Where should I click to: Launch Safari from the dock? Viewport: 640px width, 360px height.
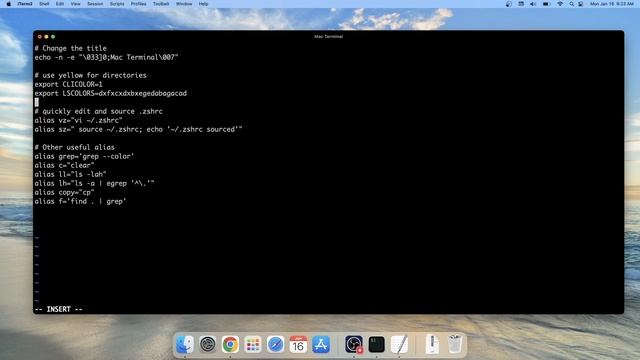tap(276, 344)
